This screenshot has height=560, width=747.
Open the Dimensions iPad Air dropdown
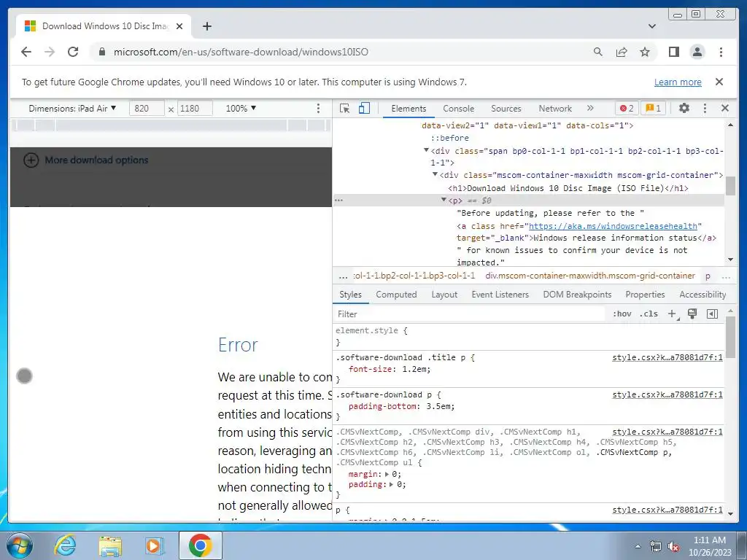click(72, 109)
